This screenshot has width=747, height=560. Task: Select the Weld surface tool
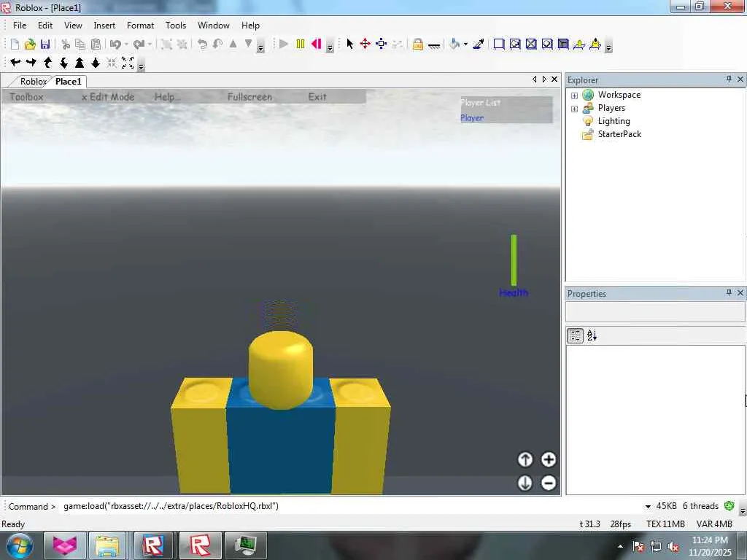tap(531, 44)
